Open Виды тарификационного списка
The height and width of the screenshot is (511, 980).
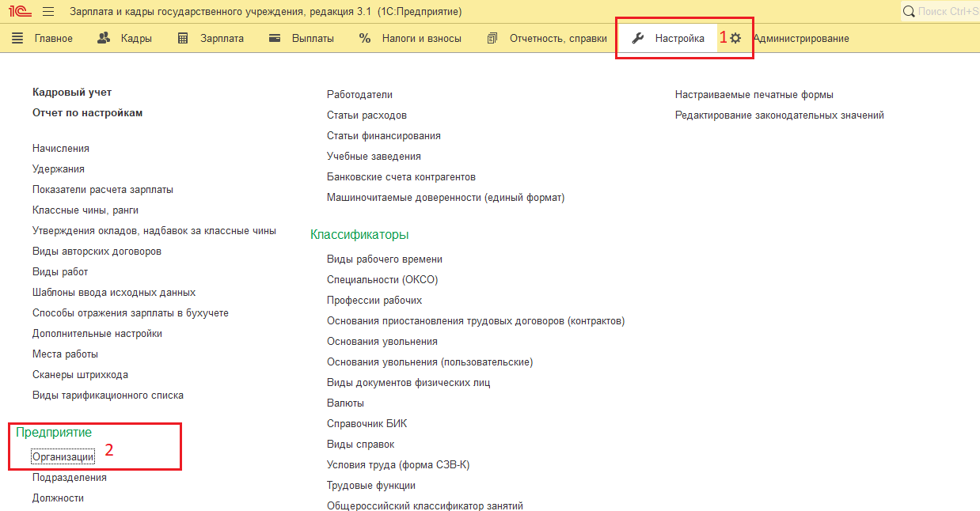(108, 396)
